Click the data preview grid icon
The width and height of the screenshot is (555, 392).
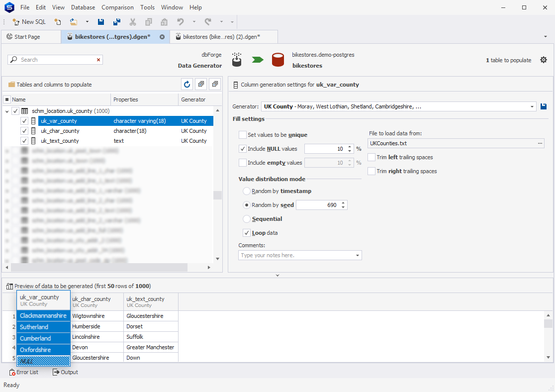click(9, 286)
